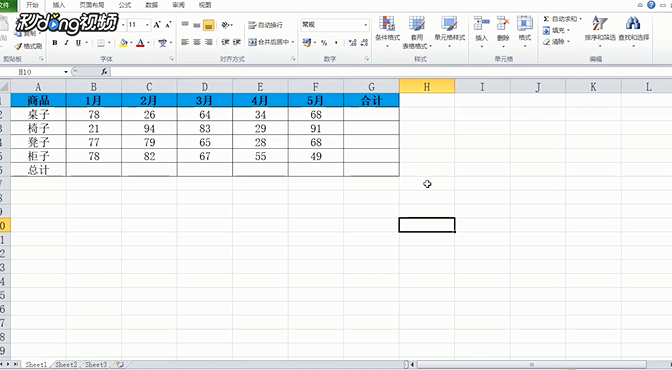Open Excel Help question mark
This screenshot has height=370, width=672.
tap(651, 5)
